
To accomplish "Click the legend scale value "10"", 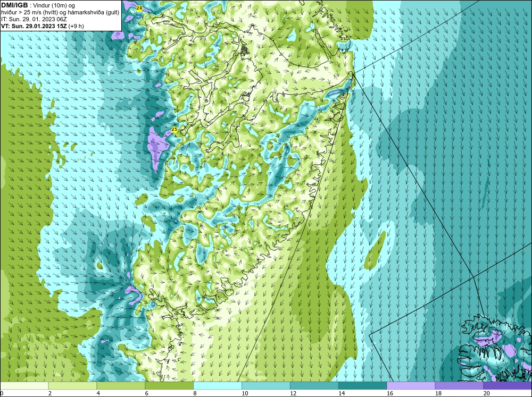I will tap(245, 393).
